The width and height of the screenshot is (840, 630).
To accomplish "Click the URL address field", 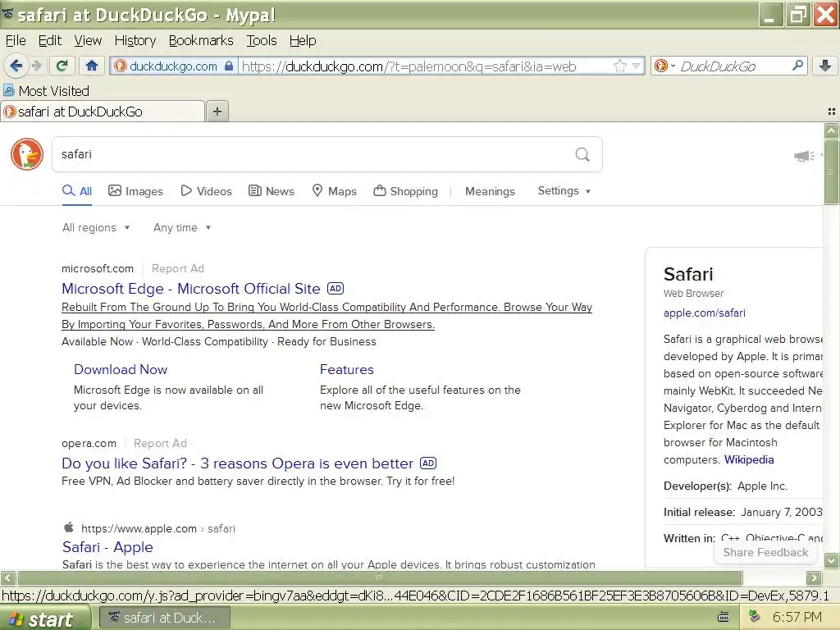I will (423, 66).
